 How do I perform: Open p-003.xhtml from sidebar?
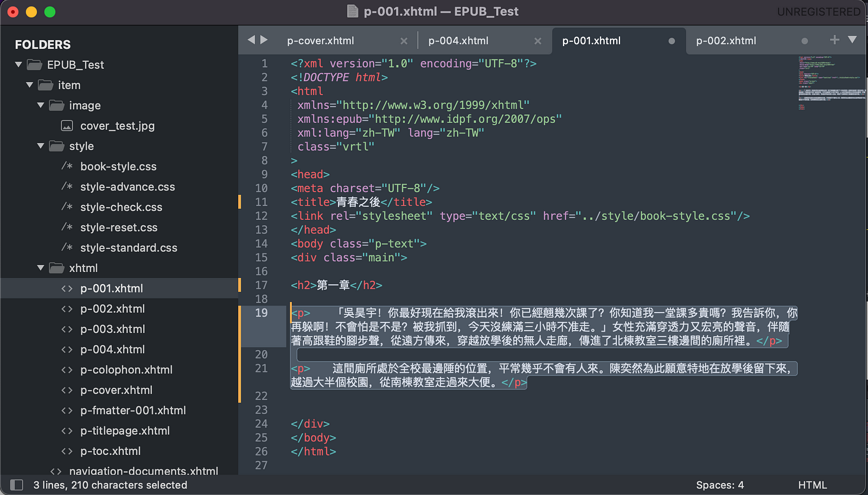[x=112, y=329]
